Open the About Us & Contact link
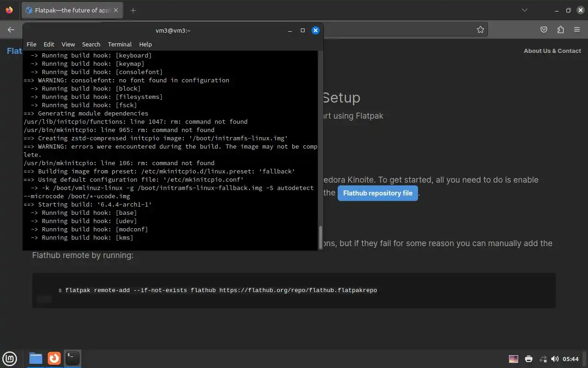This screenshot has height=368, width=588. pos(552,51)
